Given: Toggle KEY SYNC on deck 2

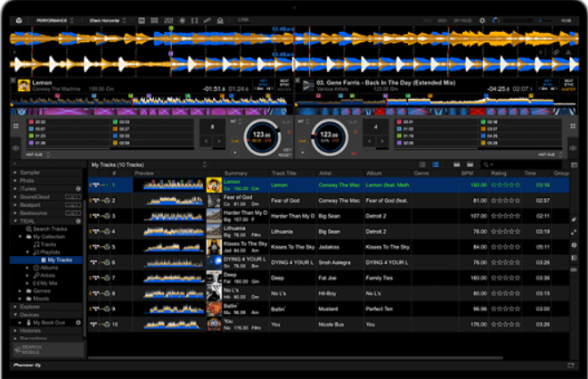Looking at the screenshot, I should click(x=548, y=85).
